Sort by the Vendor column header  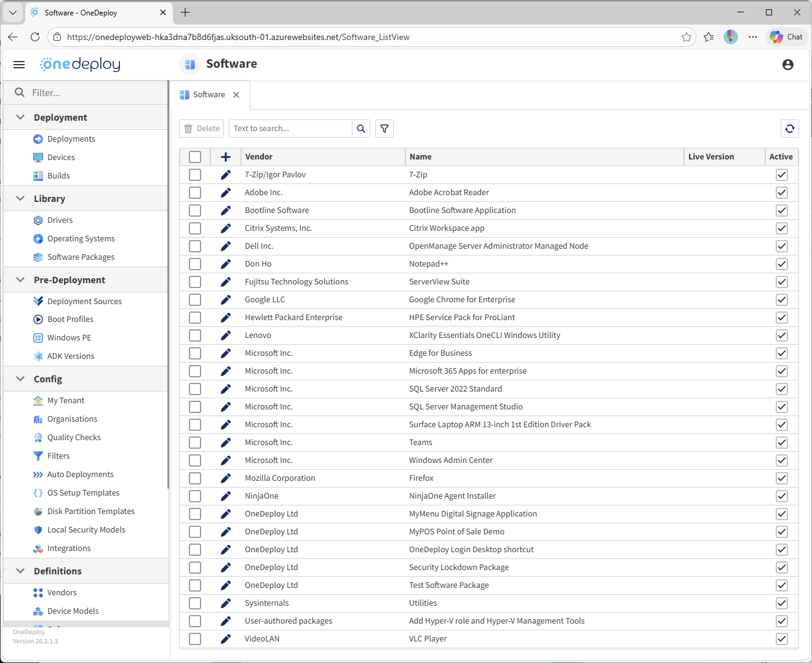pyautogui.click(x=259, y=157)
